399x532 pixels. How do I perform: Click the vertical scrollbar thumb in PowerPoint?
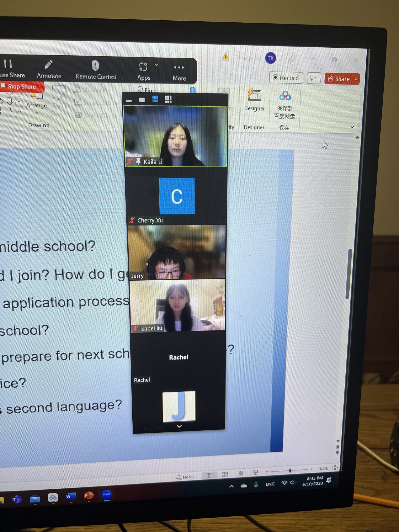coord(349,274)
